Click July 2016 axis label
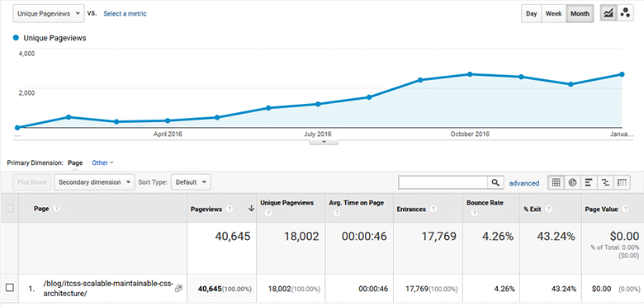This screenshot has height=306, width=644. click(x=317, y=134)
